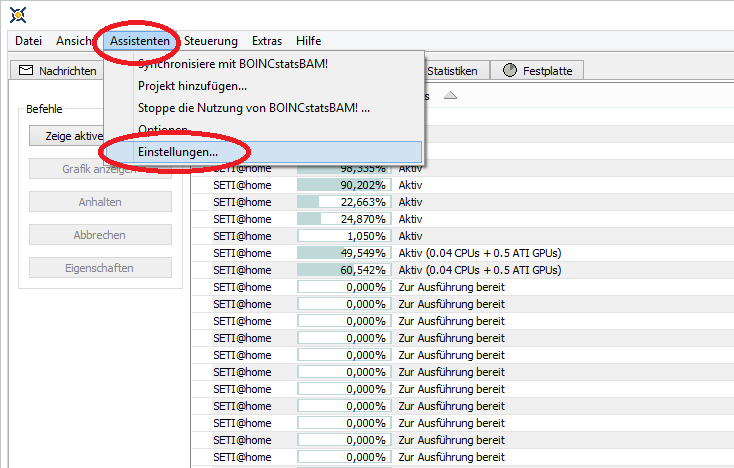Click the envelope icon on Nachrichten tab

pos(26,70)
